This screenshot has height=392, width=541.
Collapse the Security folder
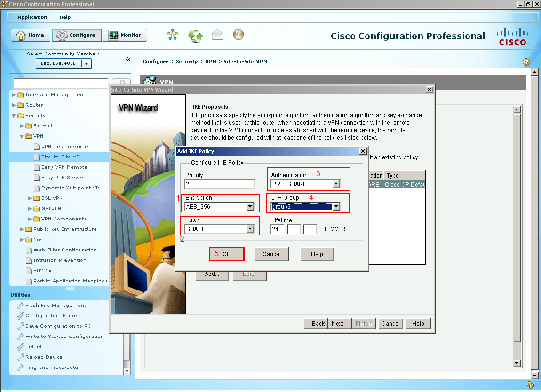click(14, 116)
